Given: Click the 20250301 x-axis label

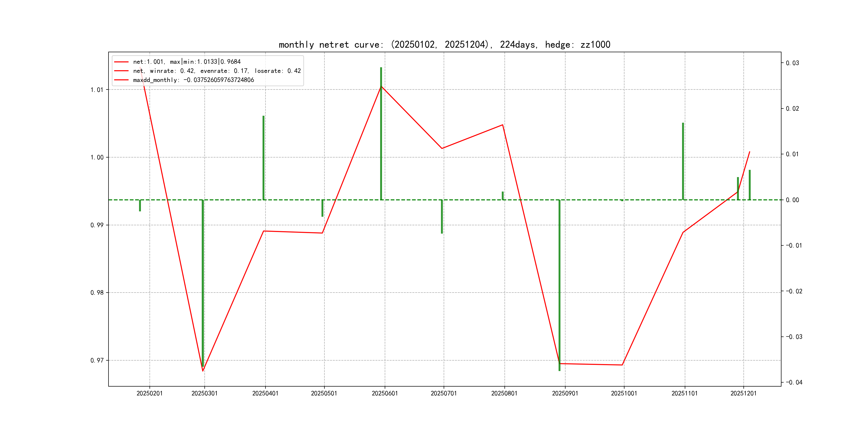Looking at the screenshot, I should pos(204,394).
